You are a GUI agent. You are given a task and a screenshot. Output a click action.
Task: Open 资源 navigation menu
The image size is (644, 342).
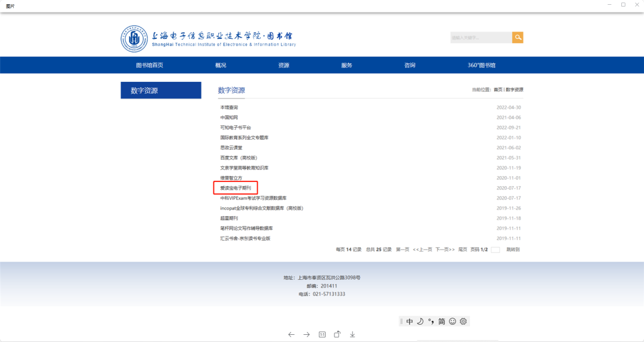pyautogui.click(x=284, y=65)
